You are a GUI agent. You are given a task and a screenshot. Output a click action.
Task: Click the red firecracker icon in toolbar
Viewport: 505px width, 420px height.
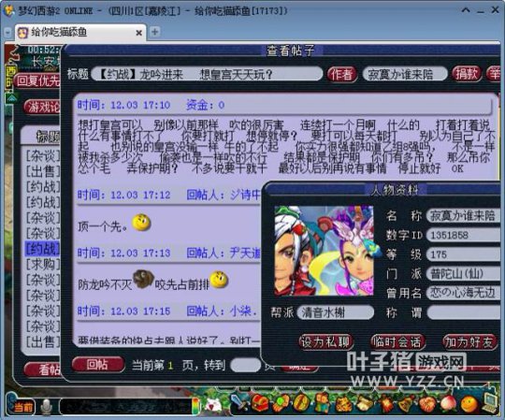(386, 403)
